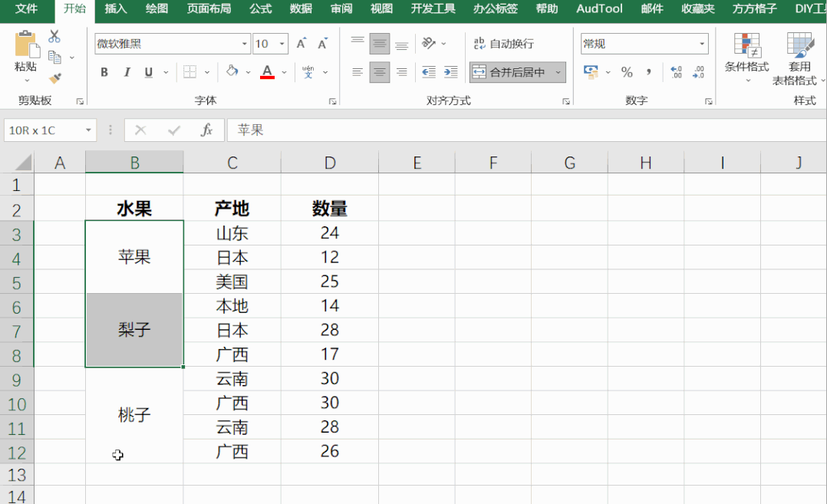Open the merge and center dropdown arrow
Image resolution: width=827 pixels, height=504 pixels.
pos(558,72)
